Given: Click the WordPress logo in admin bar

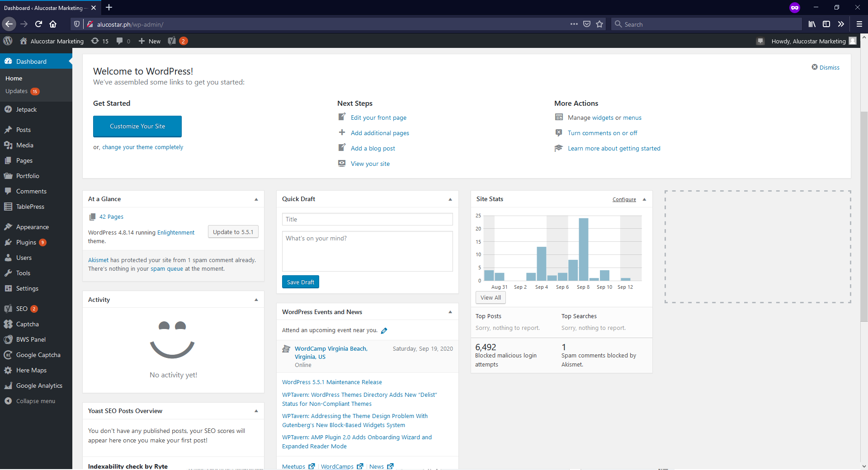Looking at the screenshot, I should (8, 41).
